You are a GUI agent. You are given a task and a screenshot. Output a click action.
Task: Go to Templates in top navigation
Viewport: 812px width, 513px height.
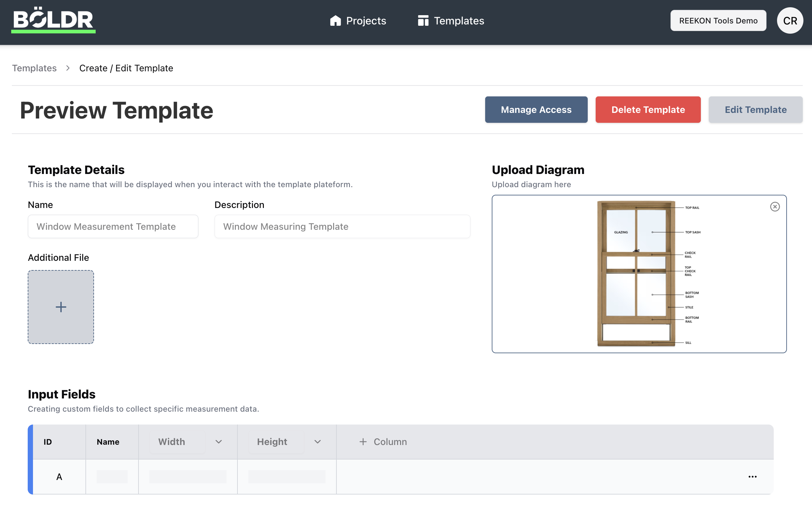451,20
